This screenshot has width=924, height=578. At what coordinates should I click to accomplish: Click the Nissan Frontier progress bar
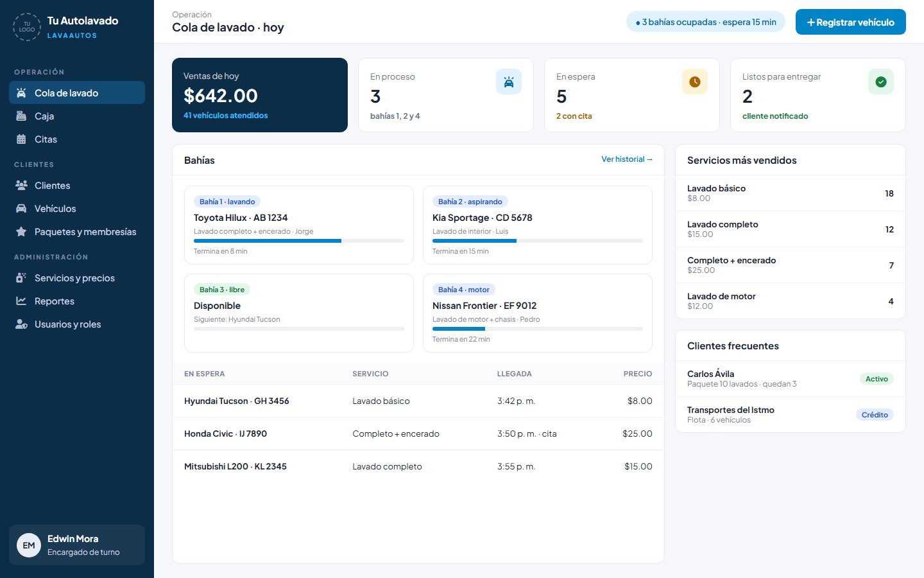coord(538,329)
